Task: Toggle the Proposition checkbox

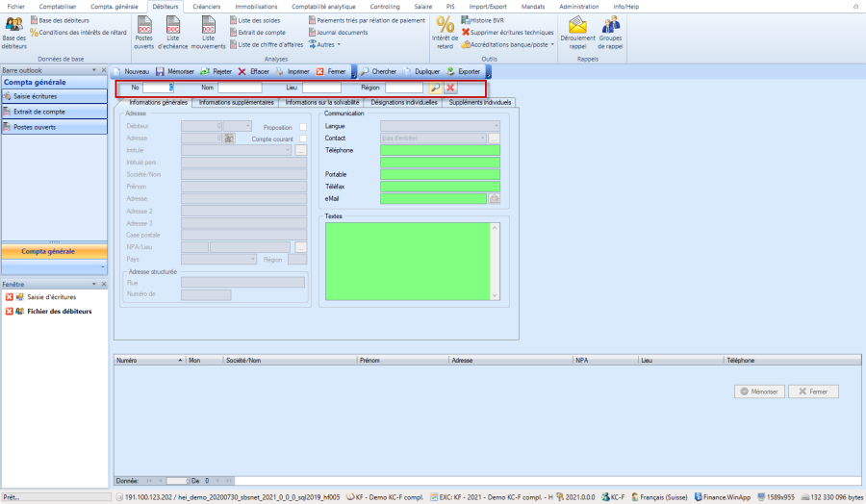Action: [303, 127]
